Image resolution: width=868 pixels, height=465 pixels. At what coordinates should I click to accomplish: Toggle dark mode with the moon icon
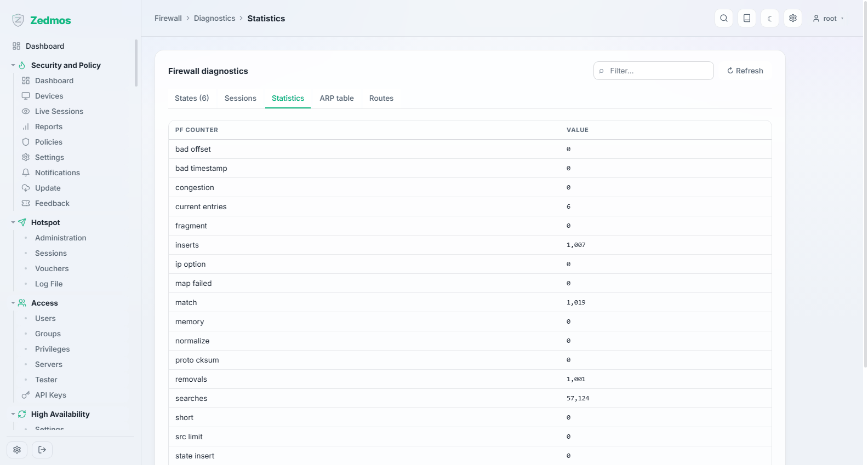click(770, 18)
